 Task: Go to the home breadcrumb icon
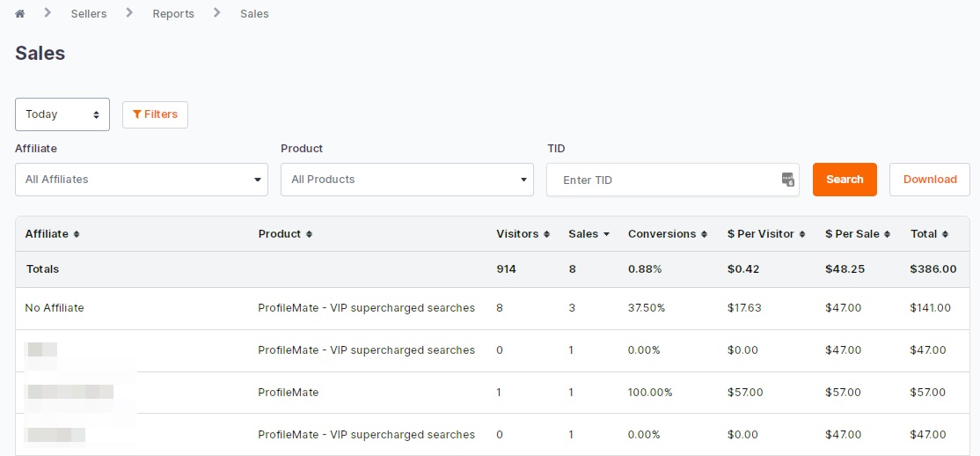point(20,14)
